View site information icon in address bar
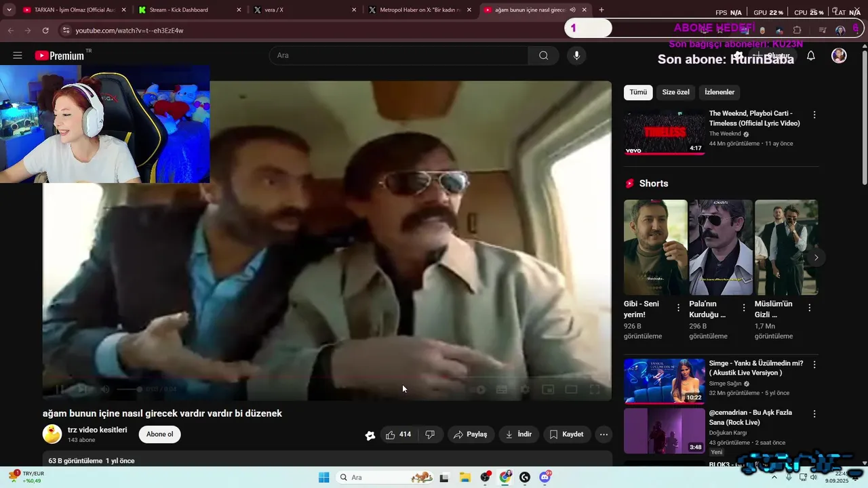 [x=66, y=30]
